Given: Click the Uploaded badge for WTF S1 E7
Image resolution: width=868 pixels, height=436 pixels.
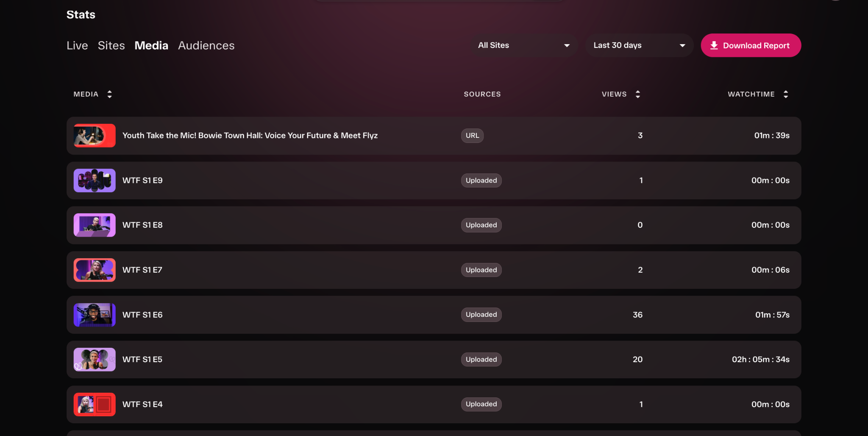Looking at the screenshot, I should coord(481,270).
